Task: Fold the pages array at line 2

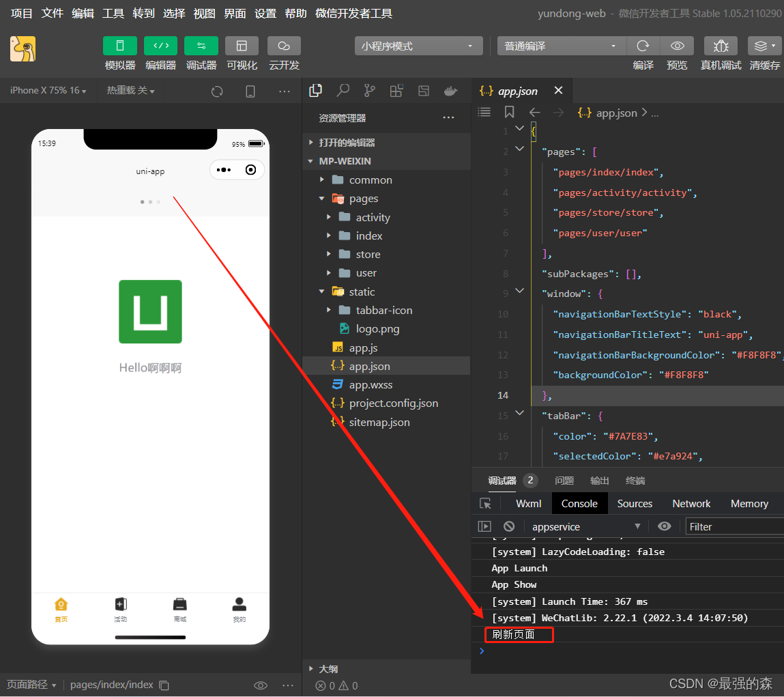Action: [519, 149]
